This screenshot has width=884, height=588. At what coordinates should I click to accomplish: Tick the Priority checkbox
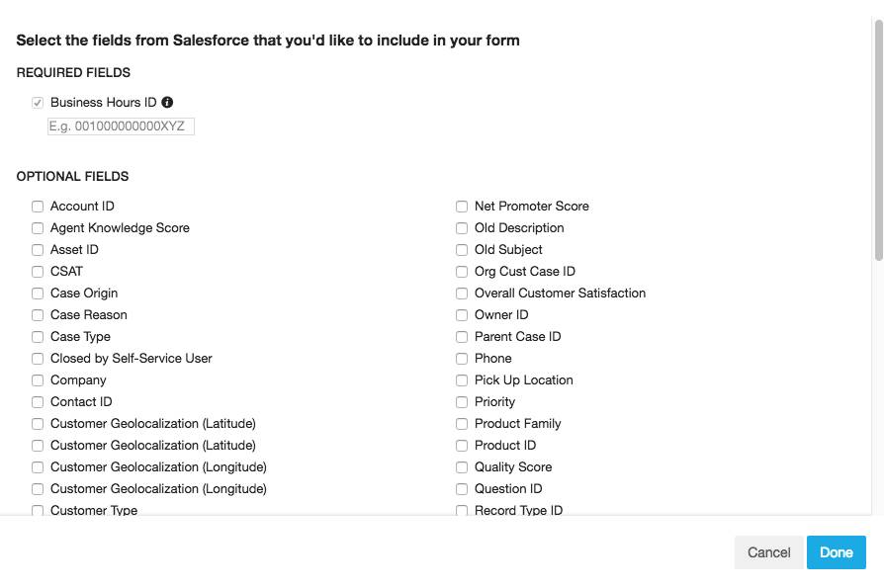462,402
